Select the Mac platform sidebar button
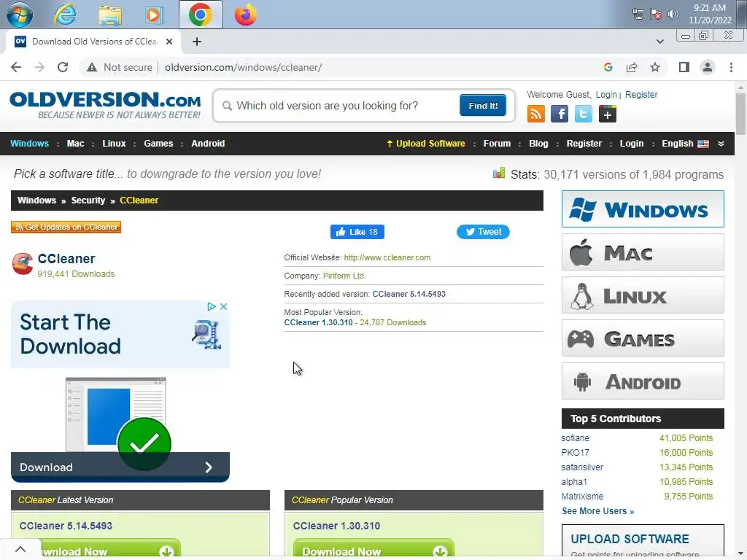The height and width of the screenshot is (560, 747). 643,252
